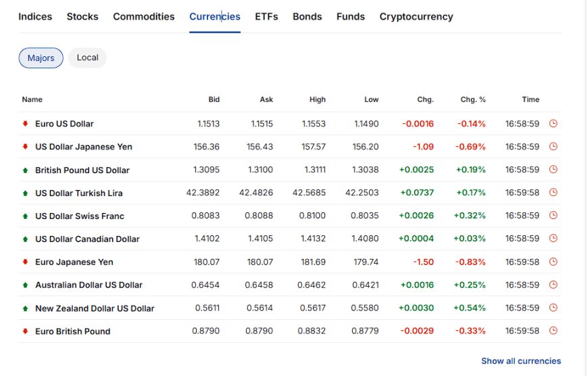Click the Chg. % column header
Screen dimensions: 588x376
pos(473,99)
